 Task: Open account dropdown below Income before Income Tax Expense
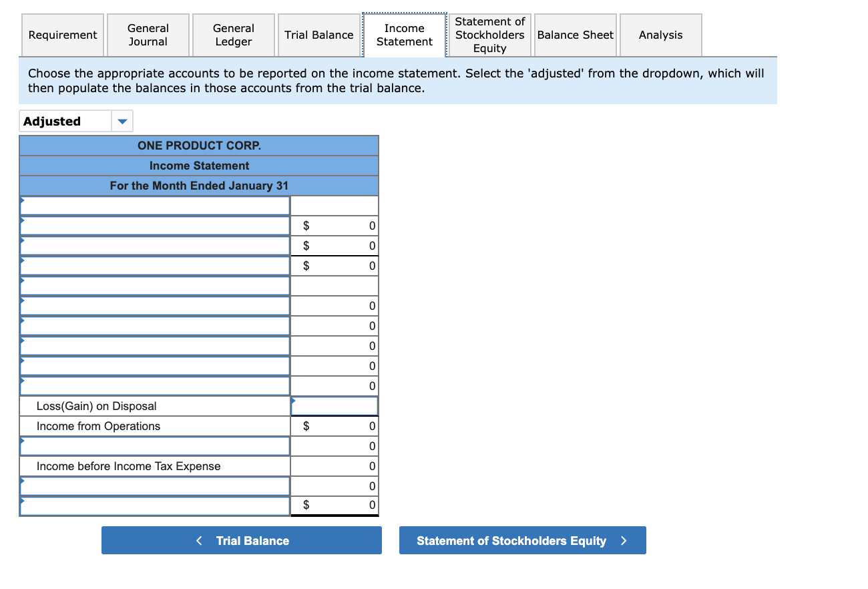155,486
